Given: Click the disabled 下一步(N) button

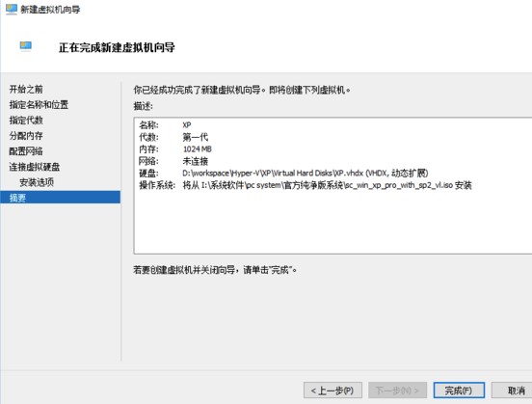Looking at the screenshot, I should (x=397, y=391).
